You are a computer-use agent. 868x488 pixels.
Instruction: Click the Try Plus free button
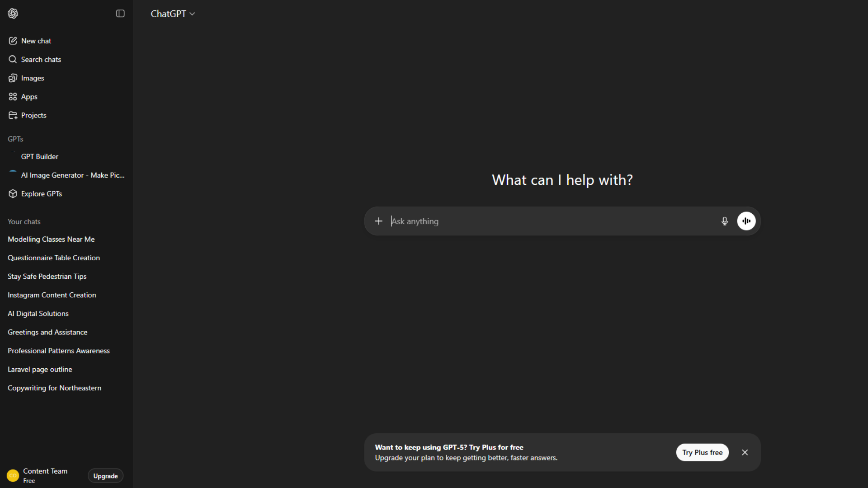pos(702,452)
